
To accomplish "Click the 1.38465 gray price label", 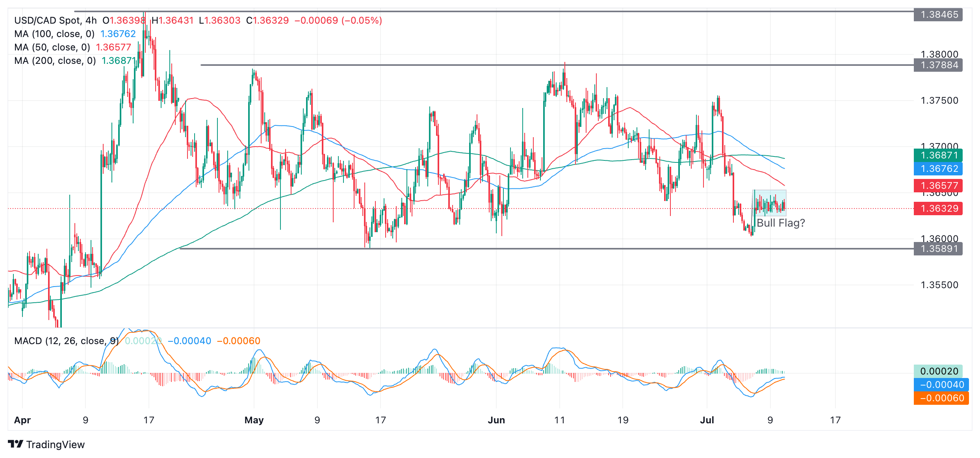I will [939, 15].
